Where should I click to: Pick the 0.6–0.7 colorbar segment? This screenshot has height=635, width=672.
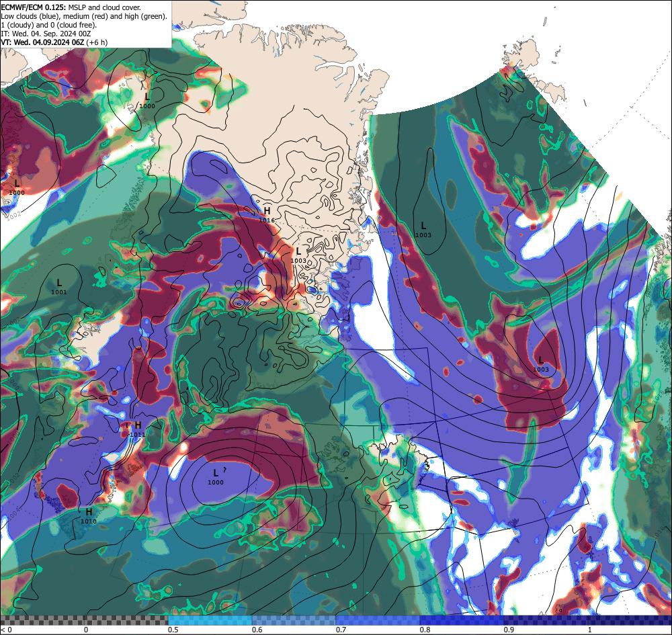tap(294, 620)
